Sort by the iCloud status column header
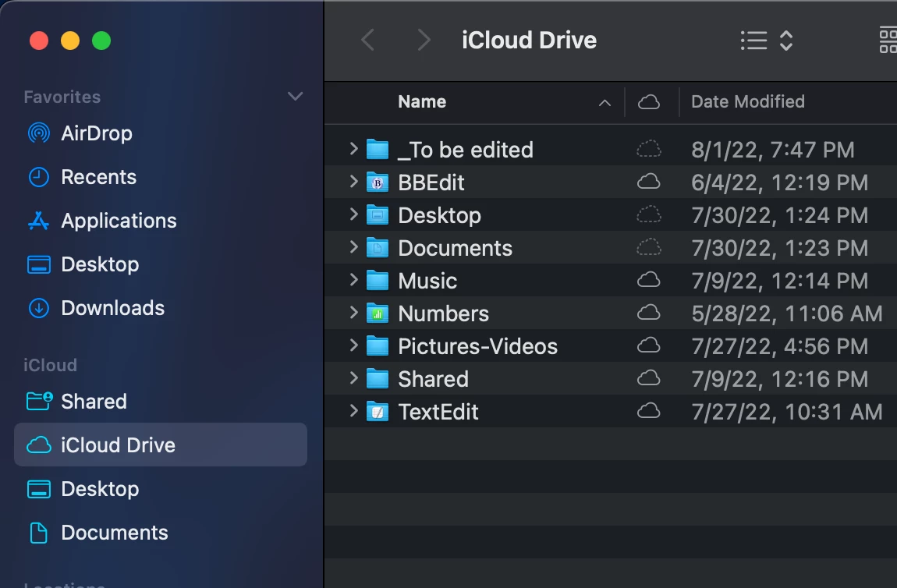This screenshot has height=588, width=897. coord(649,102)
